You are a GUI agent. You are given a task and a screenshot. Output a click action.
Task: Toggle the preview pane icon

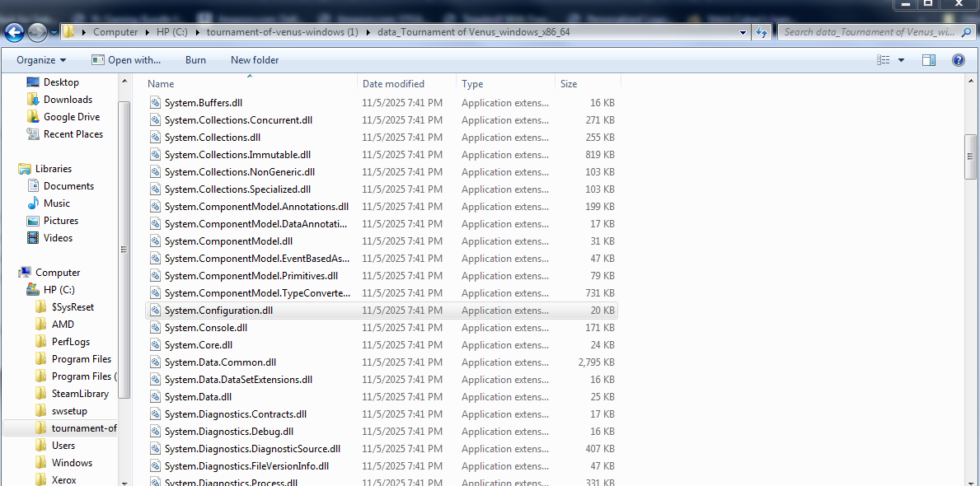pos(929,60)
